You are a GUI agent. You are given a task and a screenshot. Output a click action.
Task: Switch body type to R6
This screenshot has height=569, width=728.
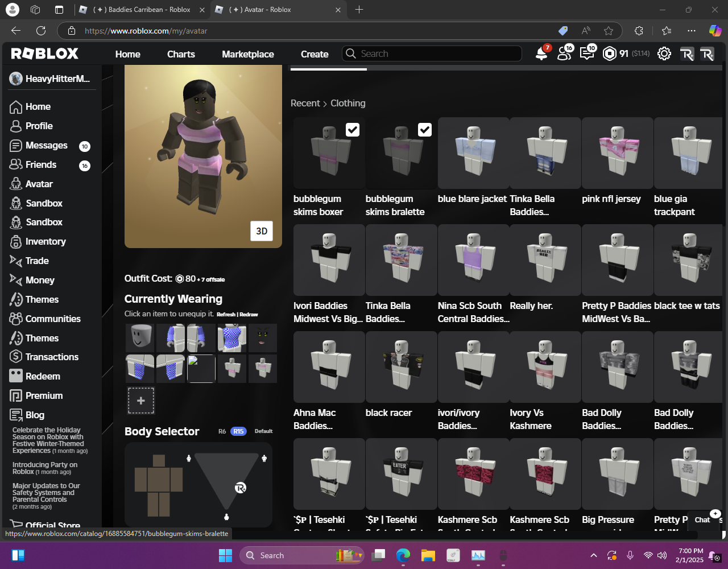(222, 431)
